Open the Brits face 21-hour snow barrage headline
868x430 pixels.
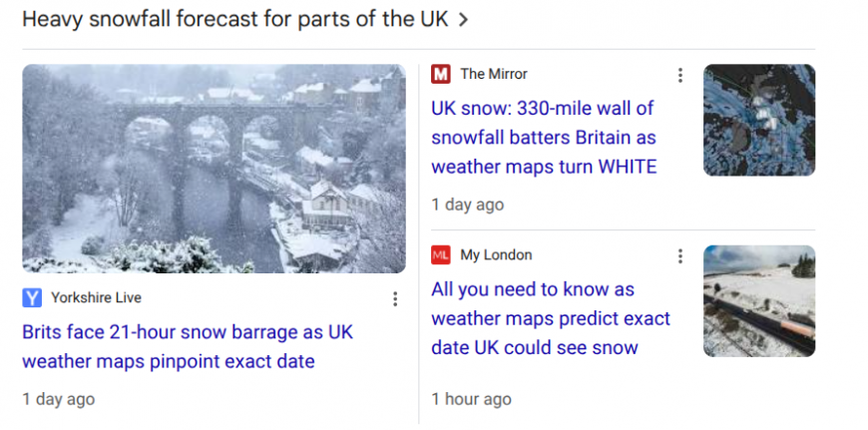click(x=188, y=346)
